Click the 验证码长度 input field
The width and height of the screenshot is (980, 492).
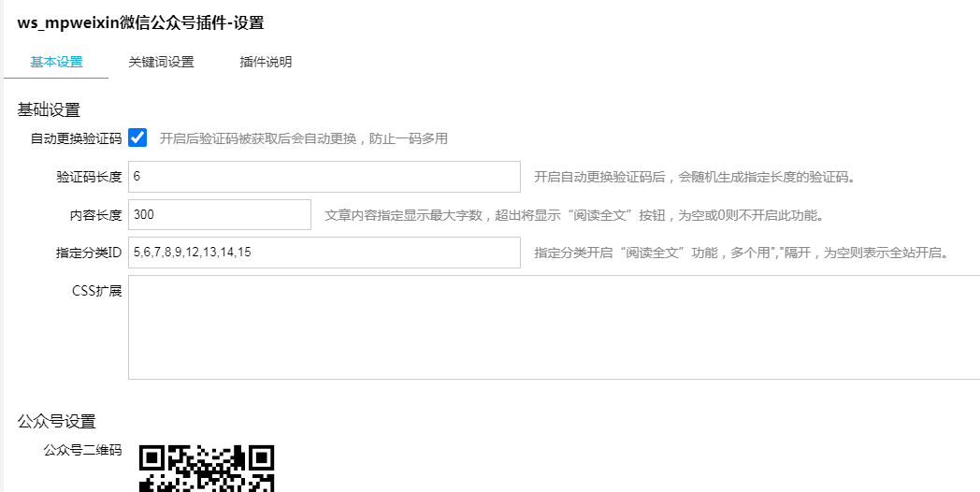324,177
